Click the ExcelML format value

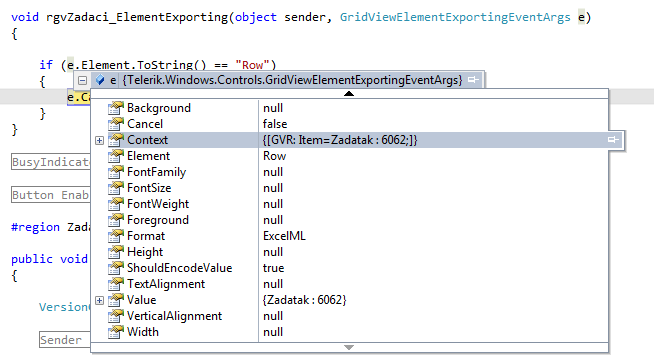(284, 236)
